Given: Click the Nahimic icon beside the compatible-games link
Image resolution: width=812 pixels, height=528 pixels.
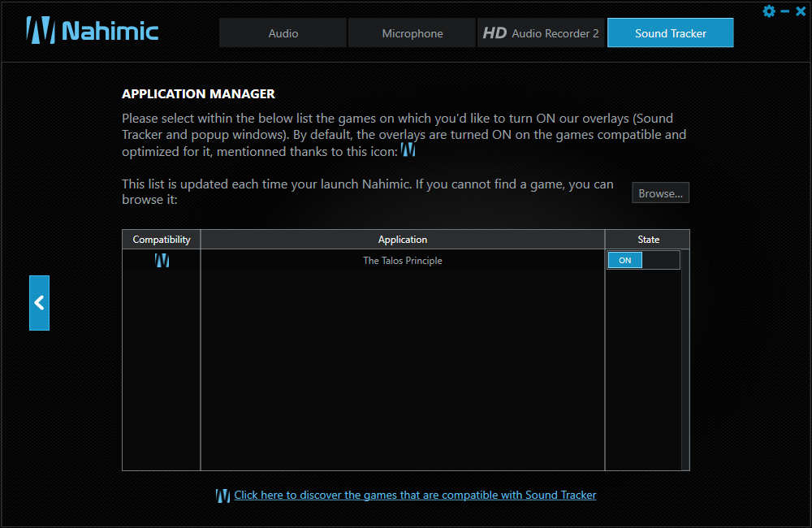Looking at the screenshot, I should click(222, 496).
